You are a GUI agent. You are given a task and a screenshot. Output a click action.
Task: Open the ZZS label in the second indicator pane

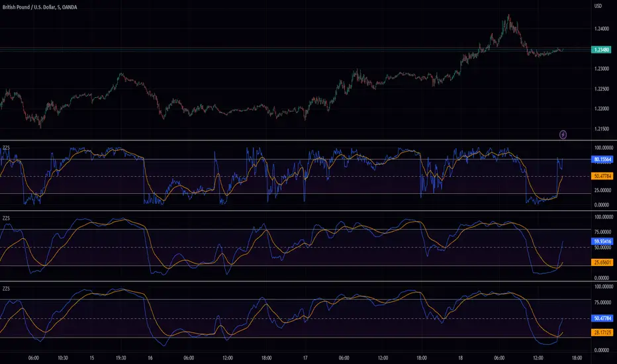[6, 218]
